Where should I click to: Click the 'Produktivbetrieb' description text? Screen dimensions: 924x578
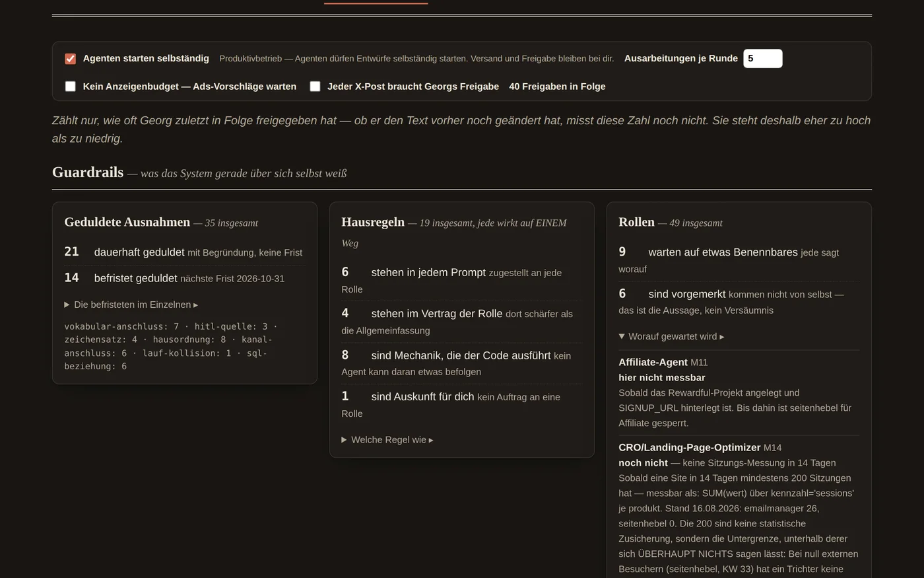click(x=416, y=59)
